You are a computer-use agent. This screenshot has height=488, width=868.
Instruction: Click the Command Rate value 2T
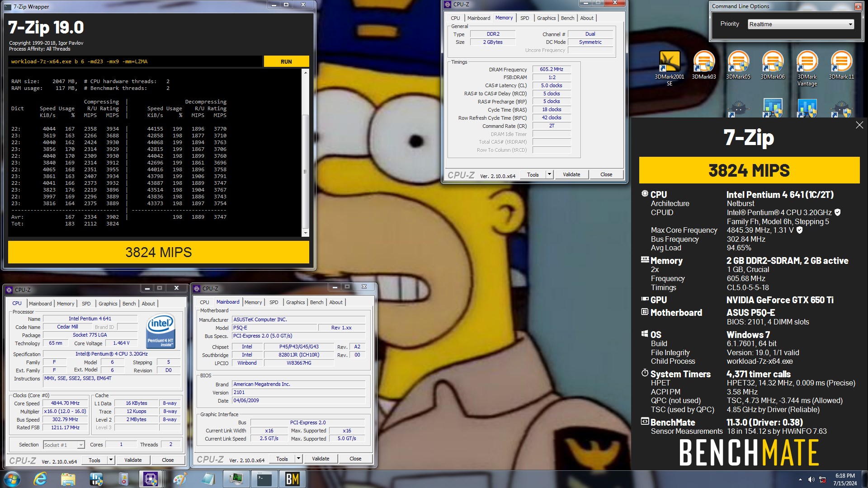552,126
